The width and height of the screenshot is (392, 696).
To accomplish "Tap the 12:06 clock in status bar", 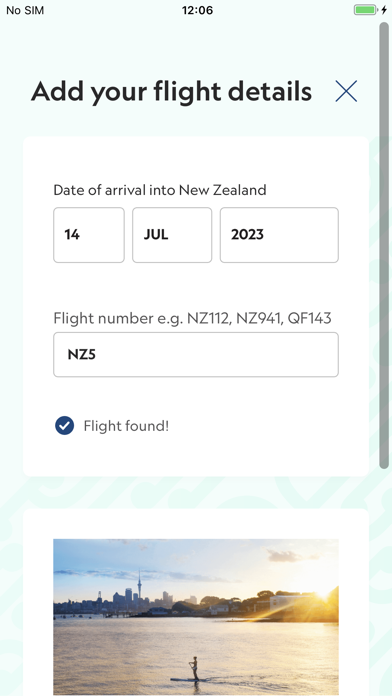I will click(197, 10).
